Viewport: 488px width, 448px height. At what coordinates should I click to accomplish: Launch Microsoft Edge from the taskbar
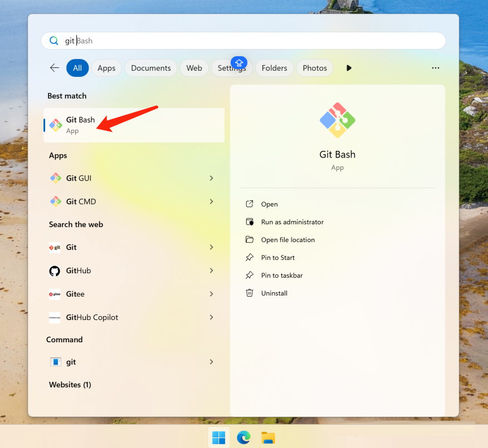pos(243,438)
